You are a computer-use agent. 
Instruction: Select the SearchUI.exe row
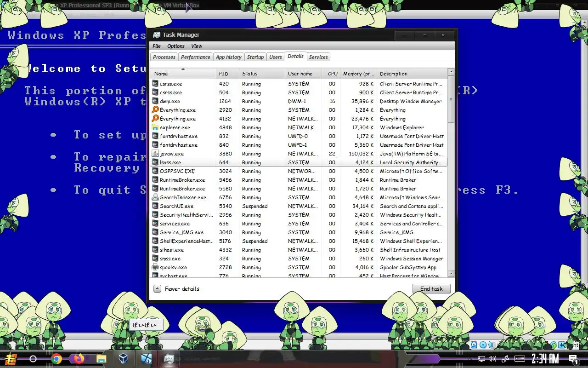(299, 206)
